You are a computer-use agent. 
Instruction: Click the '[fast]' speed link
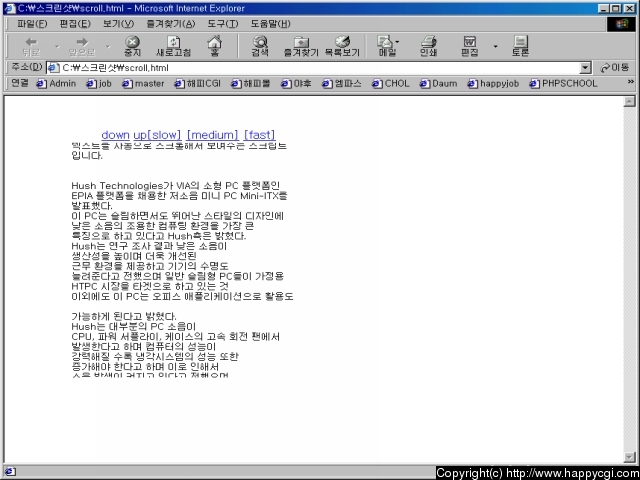(x=260, y=135)
